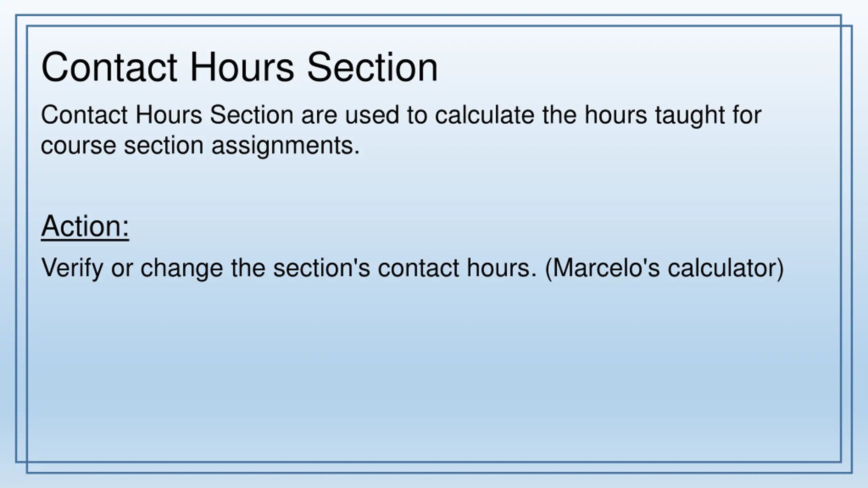Click the 'Contact Hours Section' slide title
This screenshot has width=868, height=488.
pos(239,67)
